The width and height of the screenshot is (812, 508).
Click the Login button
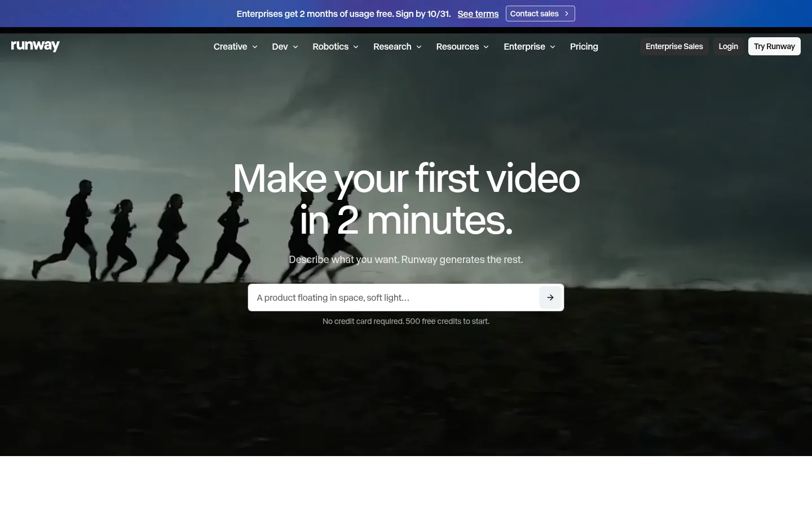[728, 46]
